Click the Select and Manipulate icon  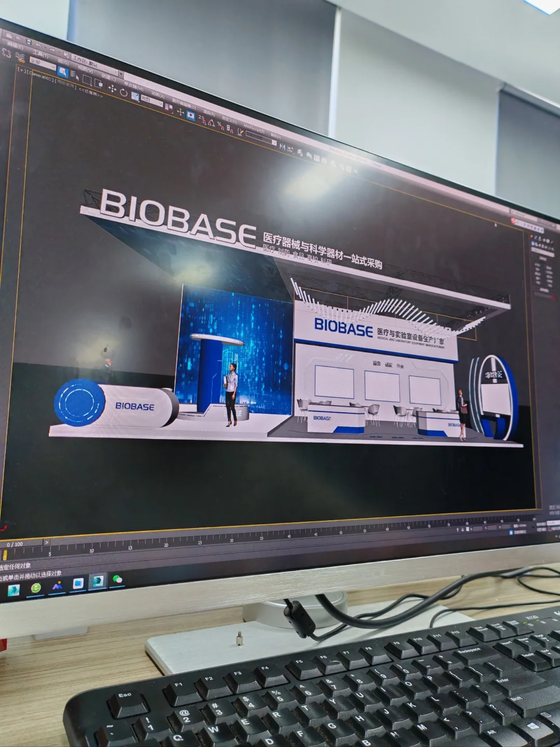tap(180, 112)
